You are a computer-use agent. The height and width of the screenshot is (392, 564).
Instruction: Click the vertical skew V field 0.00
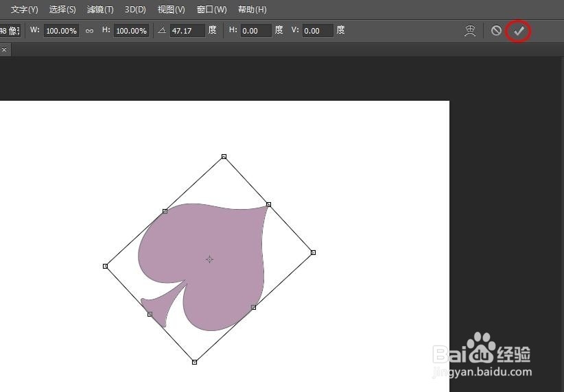pos(318,31)
